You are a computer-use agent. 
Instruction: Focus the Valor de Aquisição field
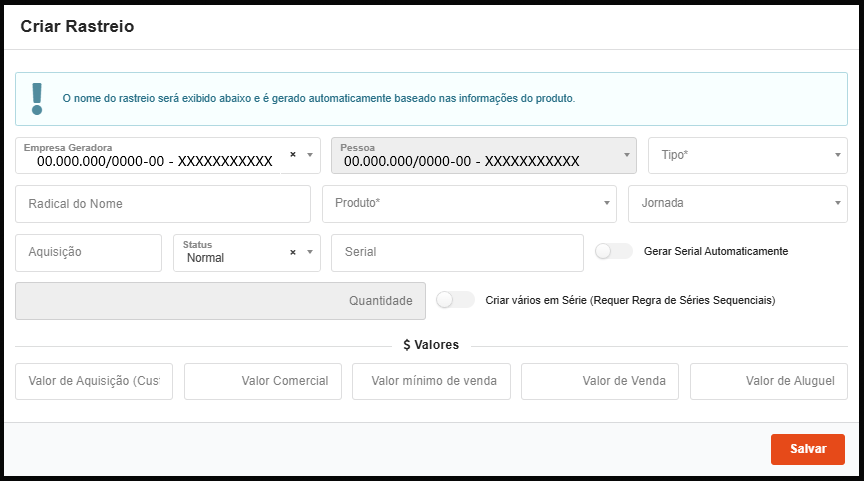pyautogui.click(x=94, y=381)
